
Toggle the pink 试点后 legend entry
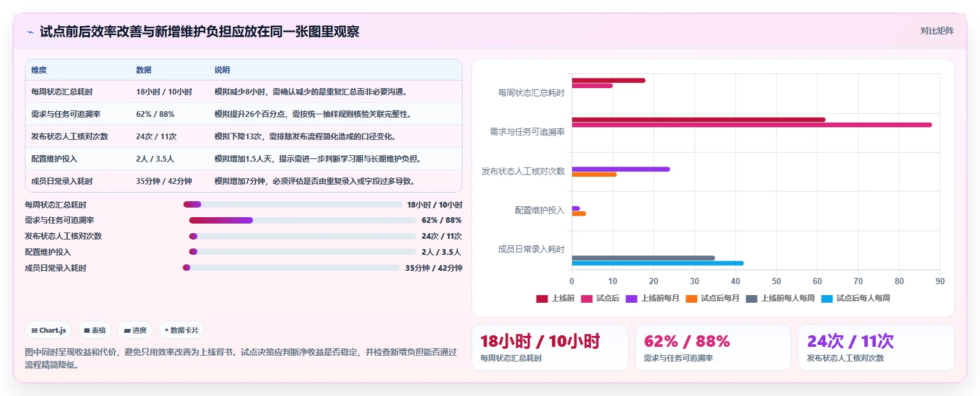click(601, 298)
